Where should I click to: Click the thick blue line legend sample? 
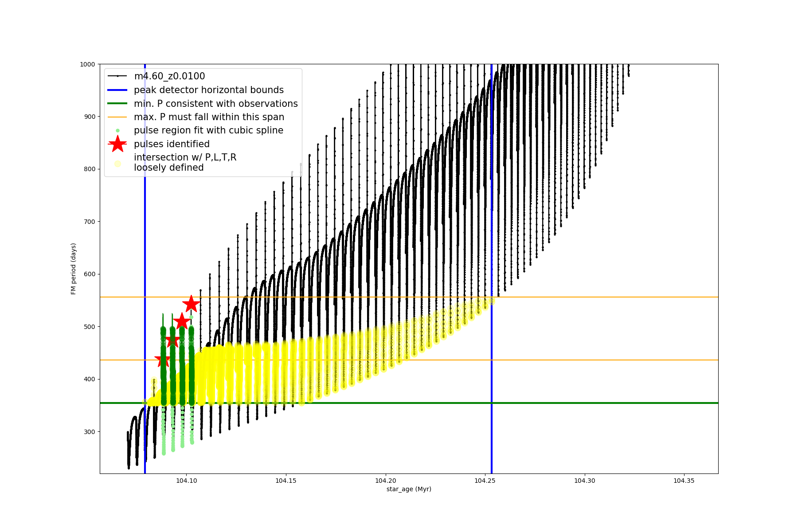117,90
